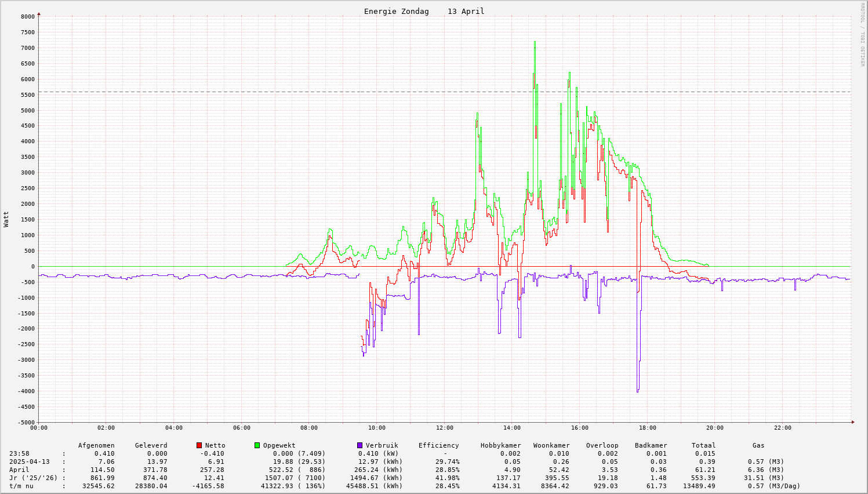Click the Woonkamer column header
The width and height of the screenshot is (868, 494).
point(551,445)
